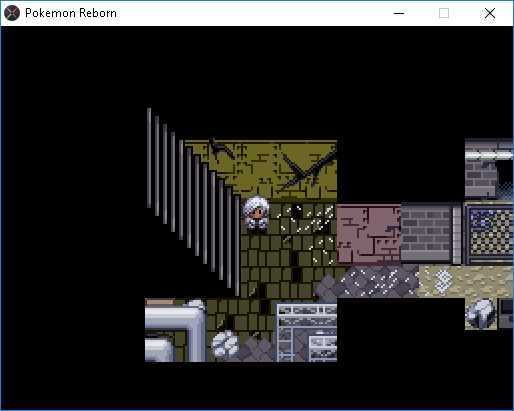Click the gray boulder on the sandy floor
Image resolution: width=514 pixels, height=411 pixels.
tap(481, 314)
